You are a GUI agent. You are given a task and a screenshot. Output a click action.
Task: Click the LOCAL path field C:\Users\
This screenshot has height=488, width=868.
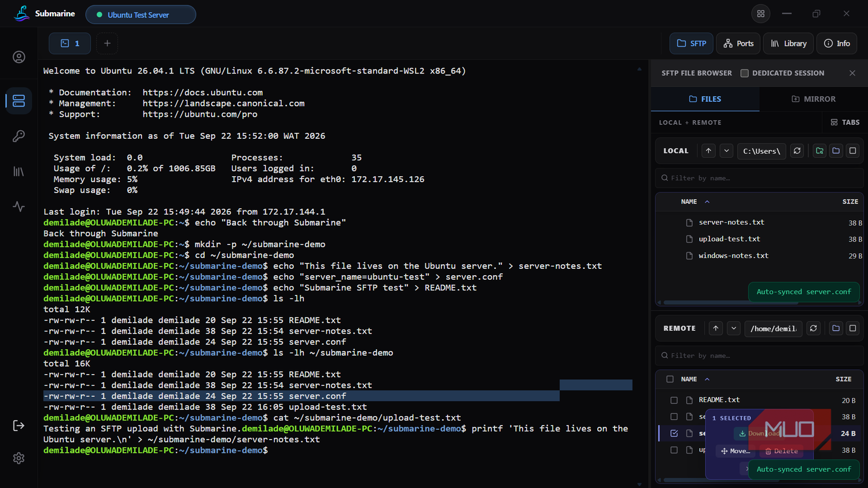762,151
